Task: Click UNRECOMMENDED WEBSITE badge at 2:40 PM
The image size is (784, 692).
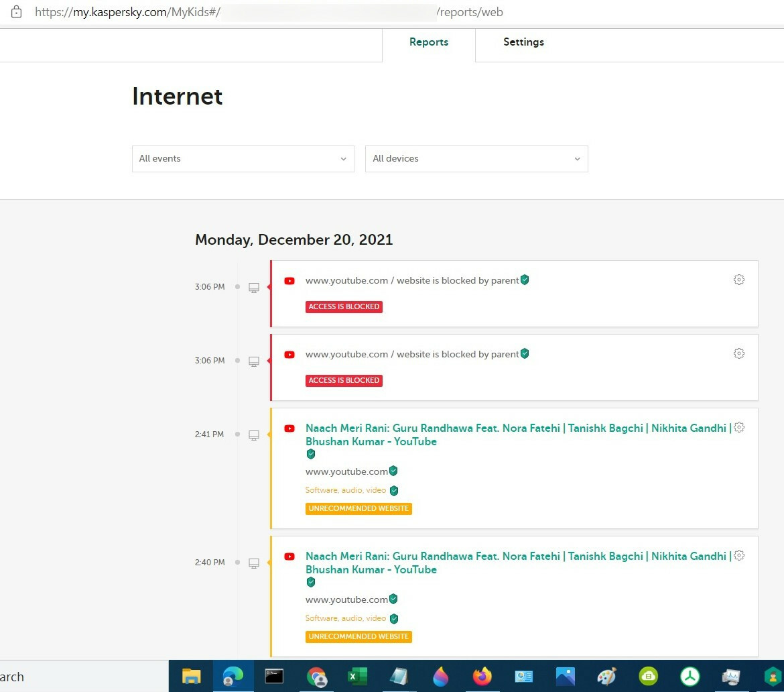Action: 358,637
